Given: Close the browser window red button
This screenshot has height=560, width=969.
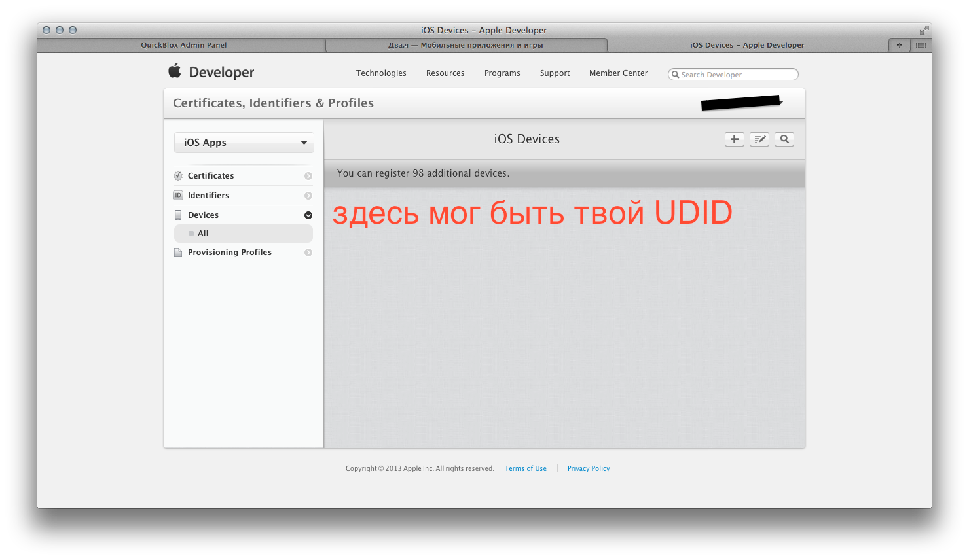Looking at the screenshot, I should (46, 30).
